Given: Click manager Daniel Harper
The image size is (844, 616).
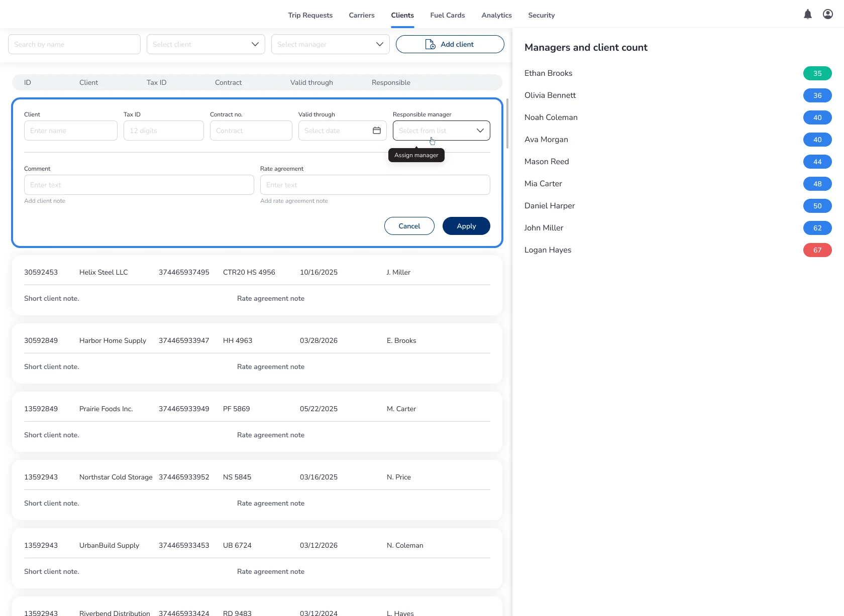Looking at the screenshot, I should [550, 206].
